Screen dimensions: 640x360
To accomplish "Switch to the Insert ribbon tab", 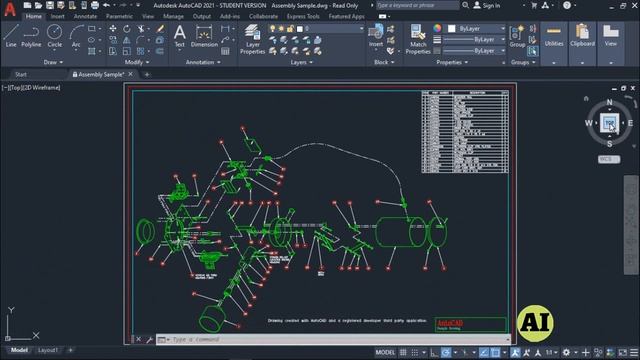I will coord(58,16).
